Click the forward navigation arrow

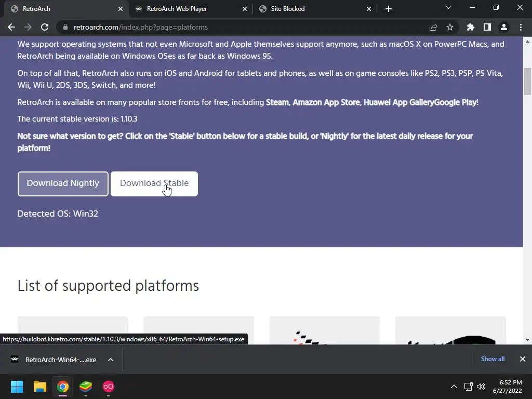pos(28,27)
